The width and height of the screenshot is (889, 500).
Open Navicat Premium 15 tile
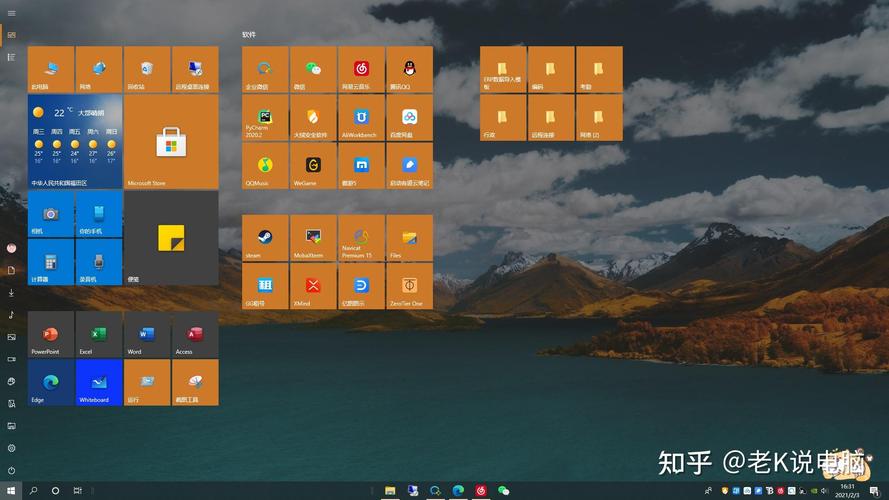pyautogui.click(x=361, y=238)
